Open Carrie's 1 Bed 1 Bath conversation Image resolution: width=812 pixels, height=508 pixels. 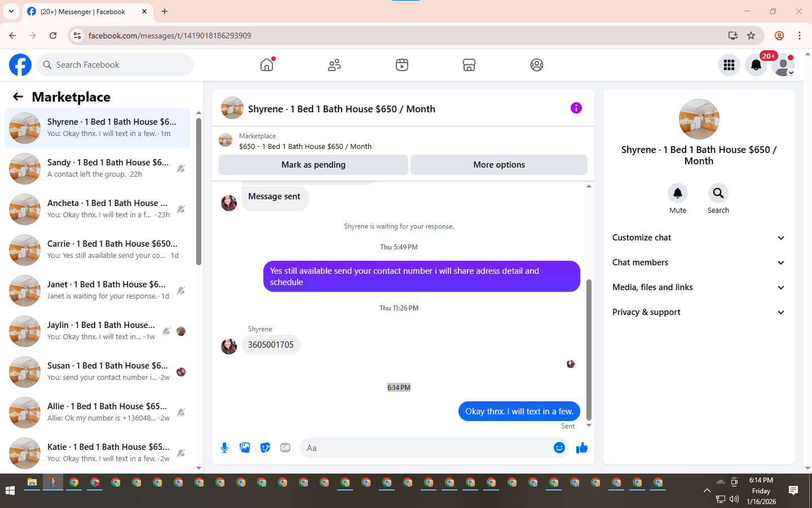[98, 249]
